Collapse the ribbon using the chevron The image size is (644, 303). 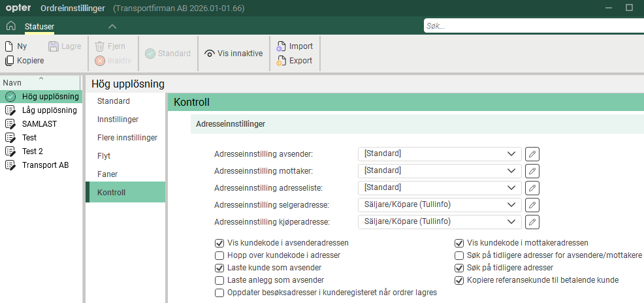pos(112,26)
